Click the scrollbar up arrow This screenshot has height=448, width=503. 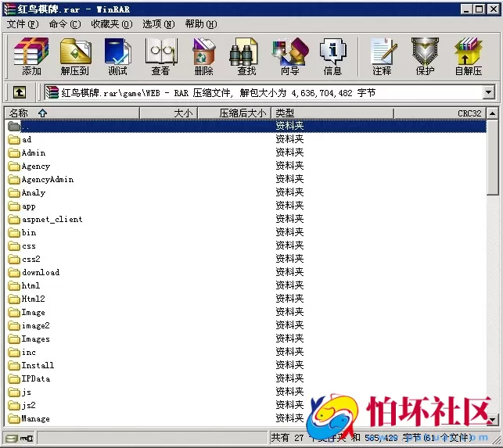[492, 113]
